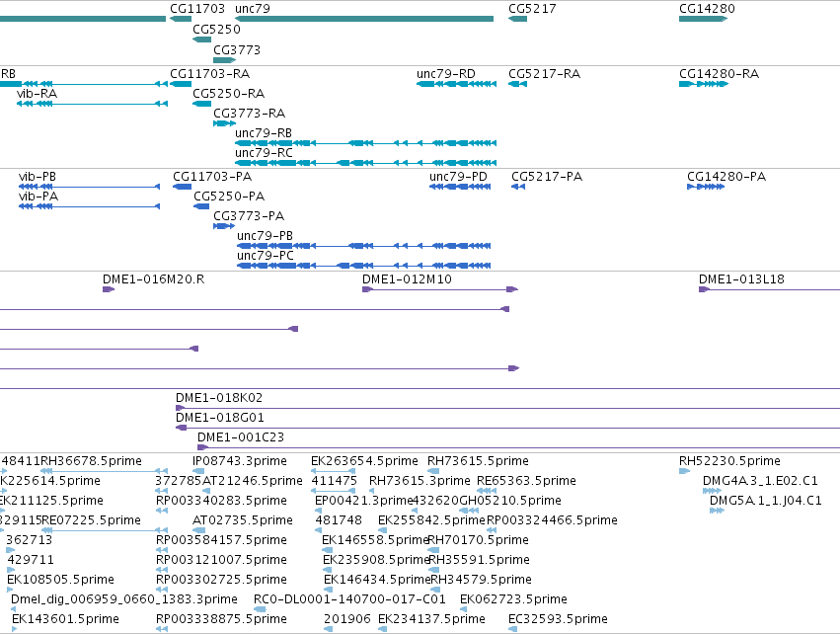The height and width of the screenshot is (634, 840).
Task: Click the CG5217-PA label
Action: [x=547, y=177]
